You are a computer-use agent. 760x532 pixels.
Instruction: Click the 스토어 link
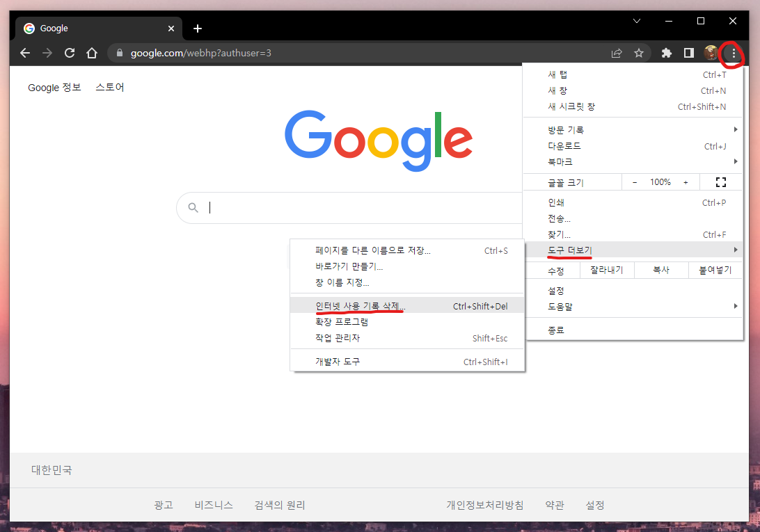tap(109, 87)
